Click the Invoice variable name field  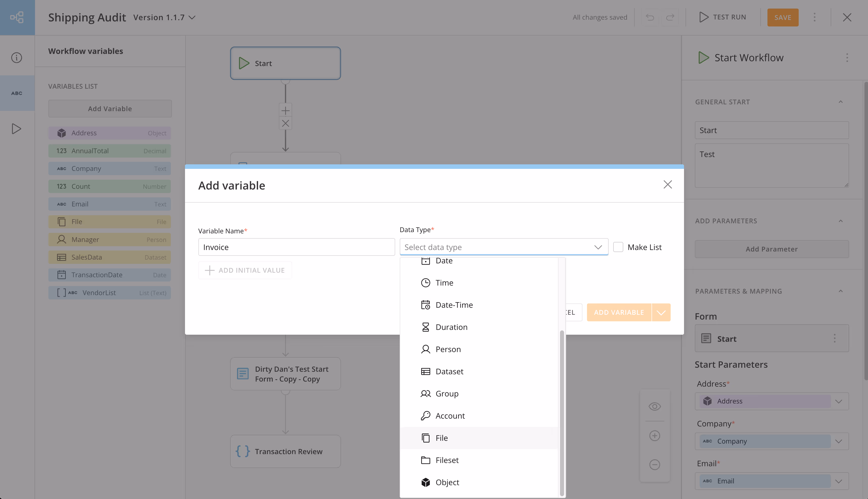pos(296,247)
